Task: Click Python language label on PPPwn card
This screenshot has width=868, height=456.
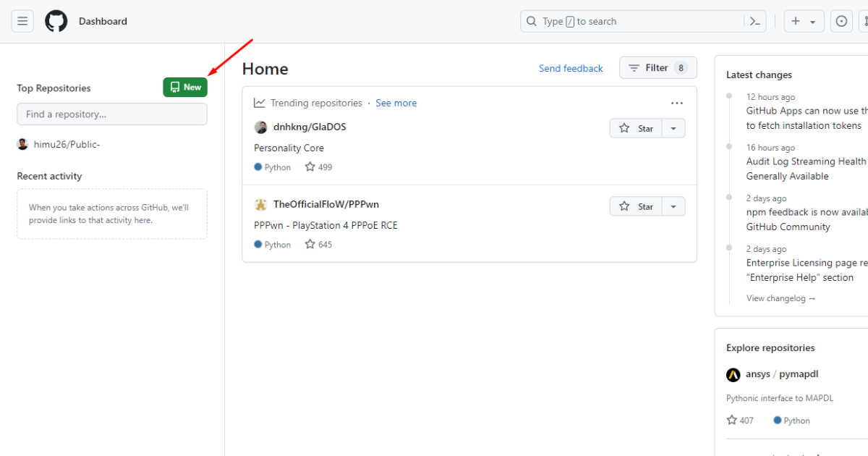Action: pyautogui.click(x=278, y=245)
